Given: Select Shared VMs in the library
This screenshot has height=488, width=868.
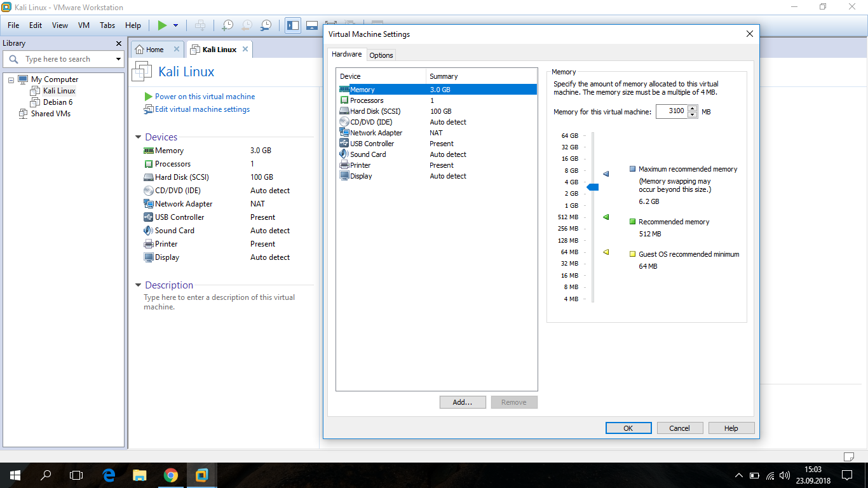Looking at the screenshot, I should [x=51, y=114].
